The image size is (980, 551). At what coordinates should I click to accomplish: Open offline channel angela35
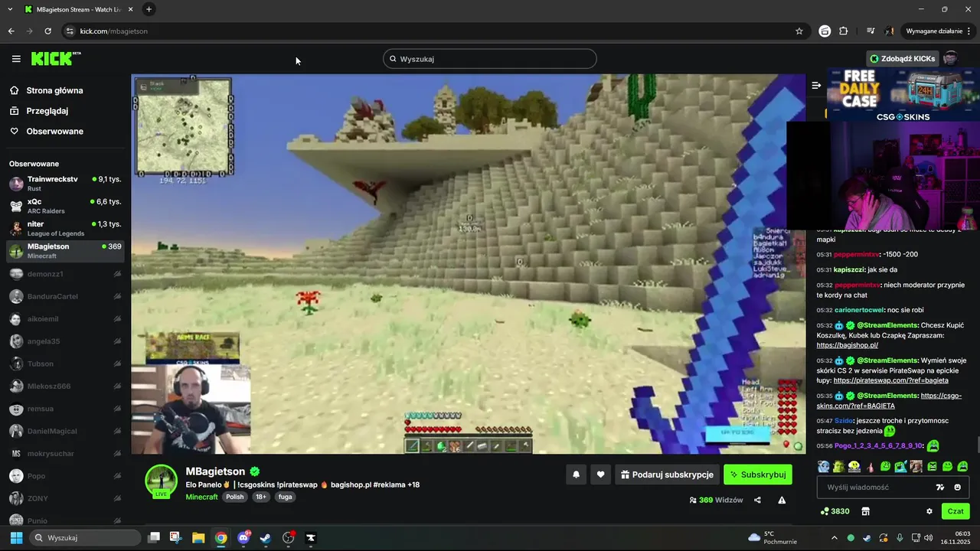coord(65,341)
